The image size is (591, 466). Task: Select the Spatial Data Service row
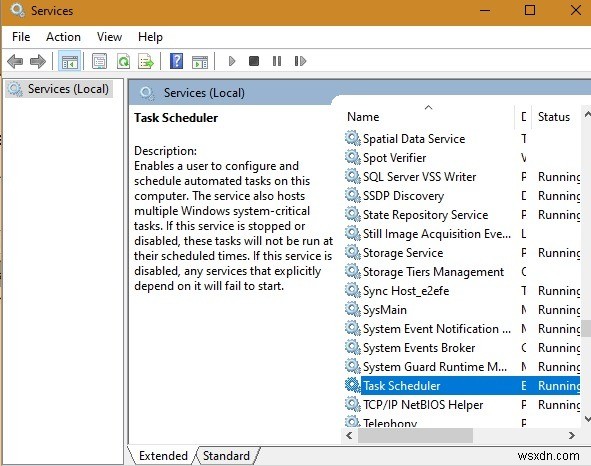click(462, 139)
